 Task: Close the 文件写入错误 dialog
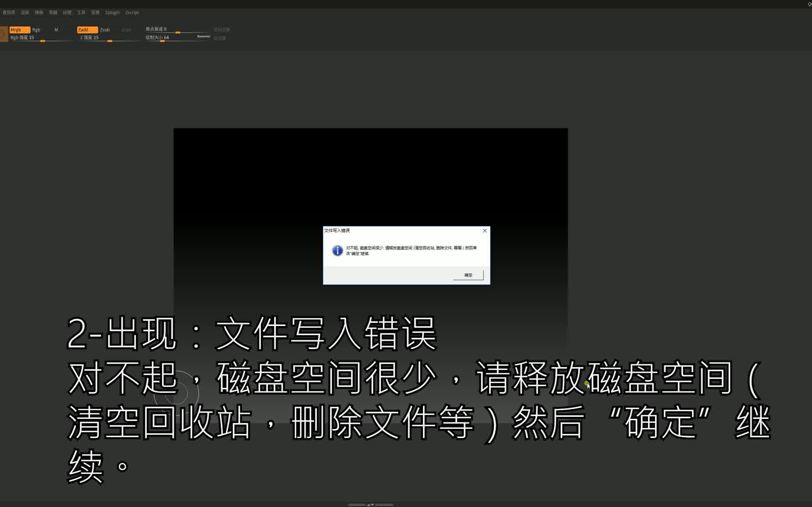(x=485, y=231)
